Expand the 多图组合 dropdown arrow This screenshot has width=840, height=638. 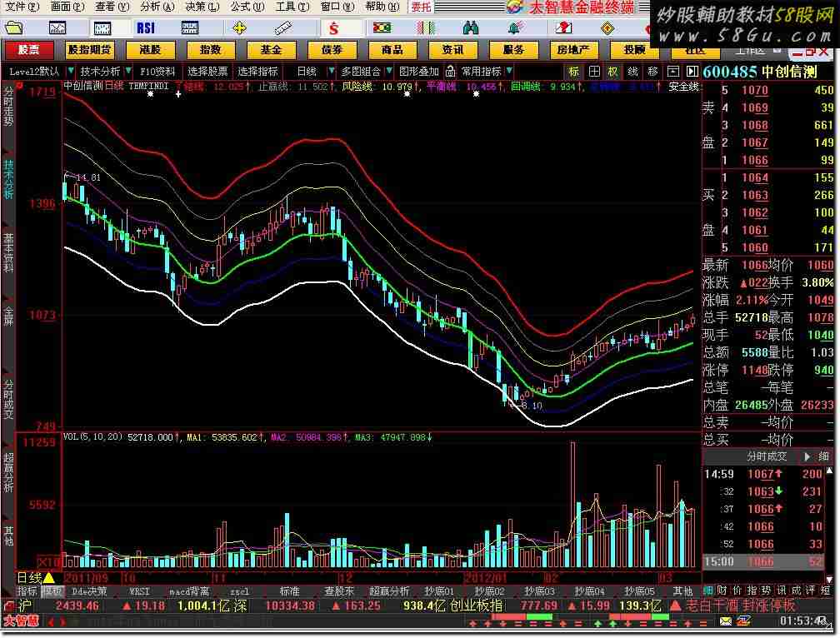[389, 71]
